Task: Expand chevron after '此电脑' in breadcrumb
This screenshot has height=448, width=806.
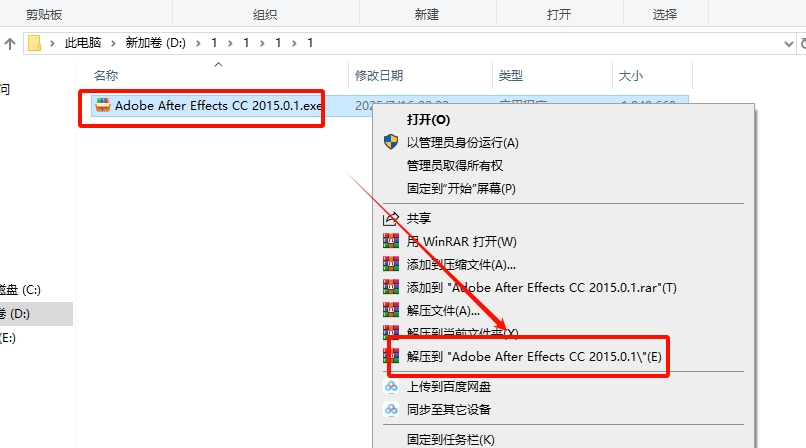Action: (113, 43)
